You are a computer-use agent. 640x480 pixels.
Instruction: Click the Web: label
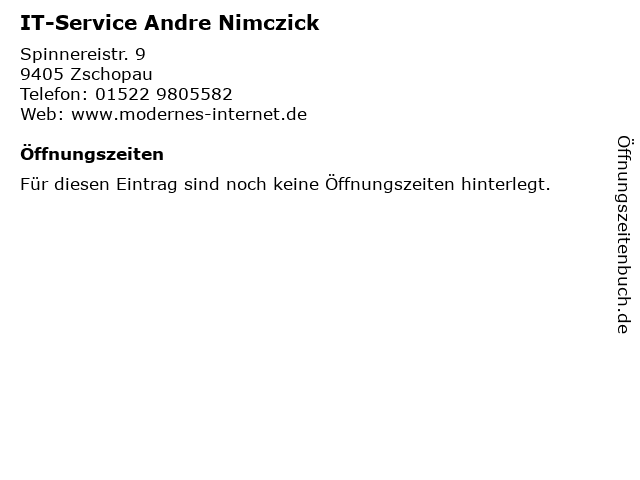tap(42, 114)
